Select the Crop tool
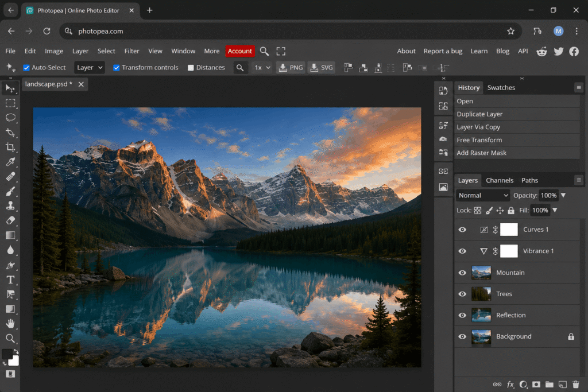The height and width of the screenshot is (392, 588). coord(10,148)
